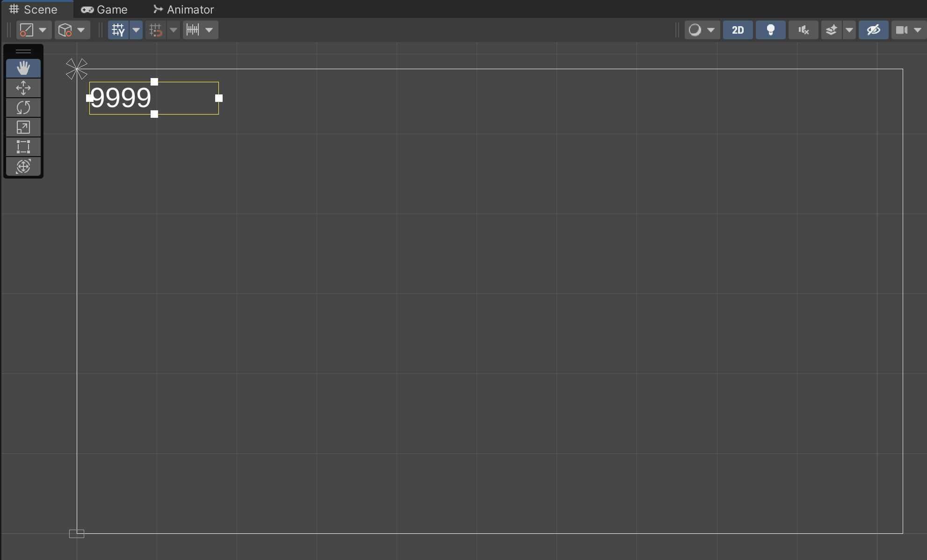Click the camera settings icon
The height and width of the screenshot is (560, 927).
(902, 30)
